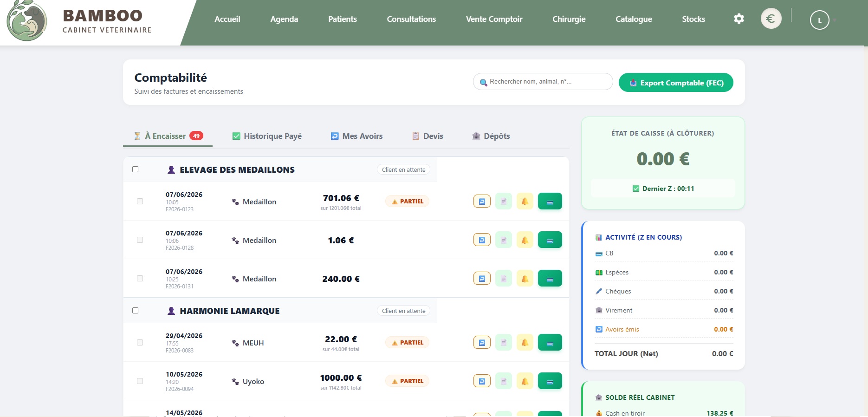This screenshot has height=417, width=868.
Task: Open the Mes Avoirs tab
Action: click(x=356, y=136)
